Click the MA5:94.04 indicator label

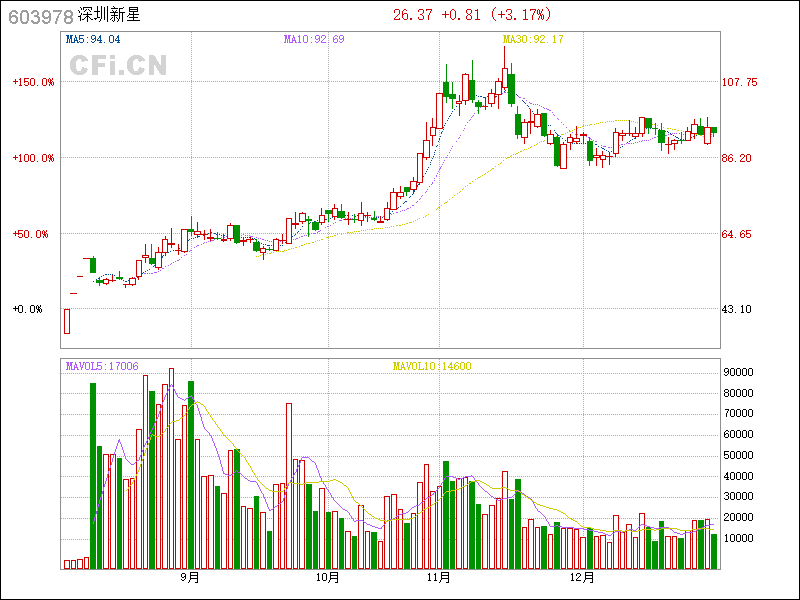[x=93, y=40]
